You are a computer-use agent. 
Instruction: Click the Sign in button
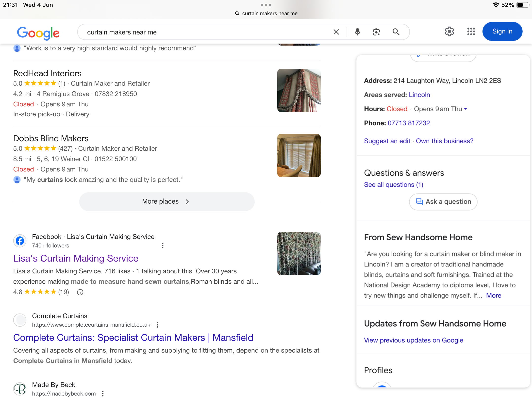[502, 32]
